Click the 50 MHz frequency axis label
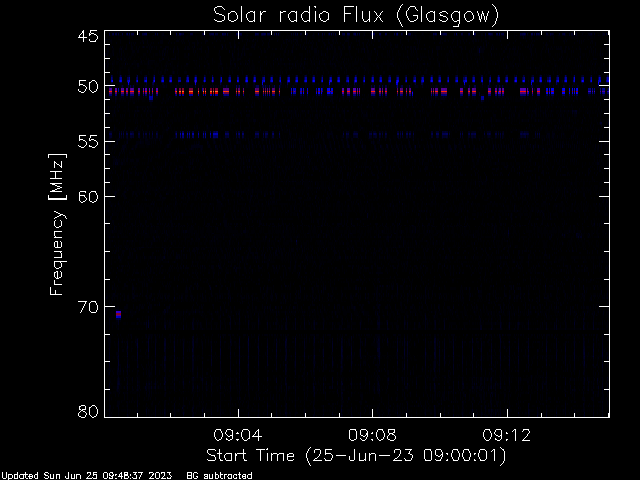 pos(88,87)
